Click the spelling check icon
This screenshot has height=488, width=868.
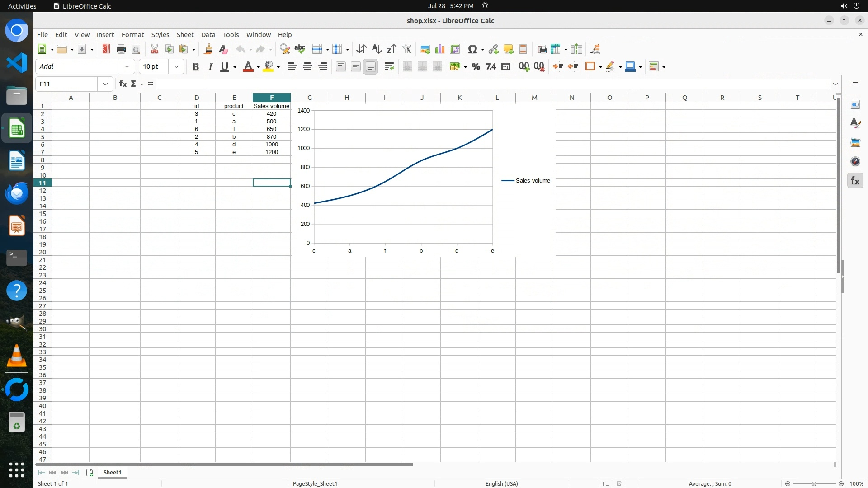coord(300,49)
